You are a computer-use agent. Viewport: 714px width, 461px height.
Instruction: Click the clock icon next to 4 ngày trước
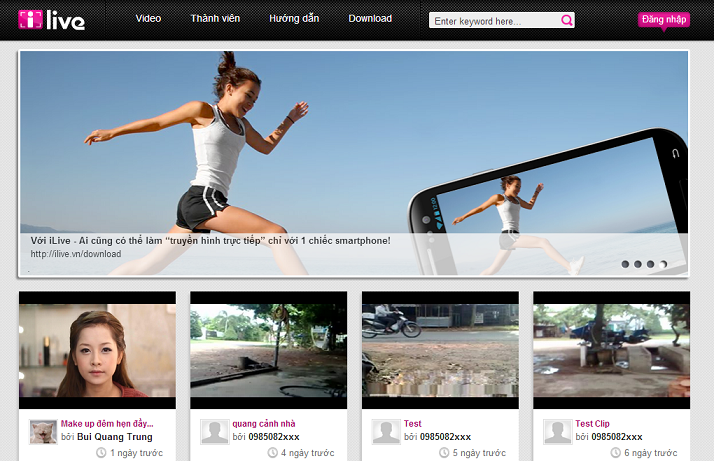[272, 453]
